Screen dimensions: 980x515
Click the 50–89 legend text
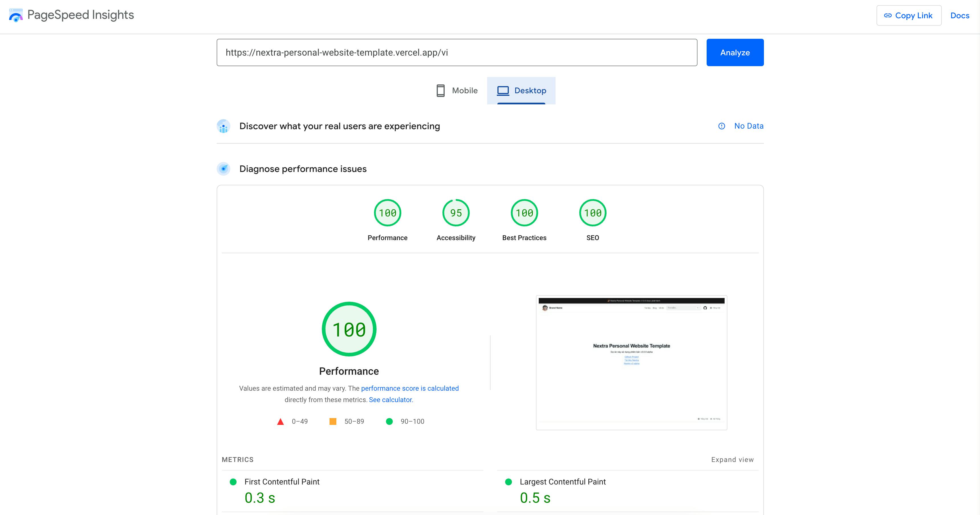pos(354,421)
